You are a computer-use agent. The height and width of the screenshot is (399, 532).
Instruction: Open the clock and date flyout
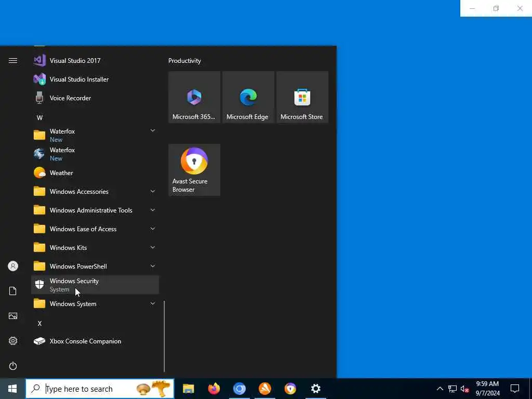click(487, 389)
